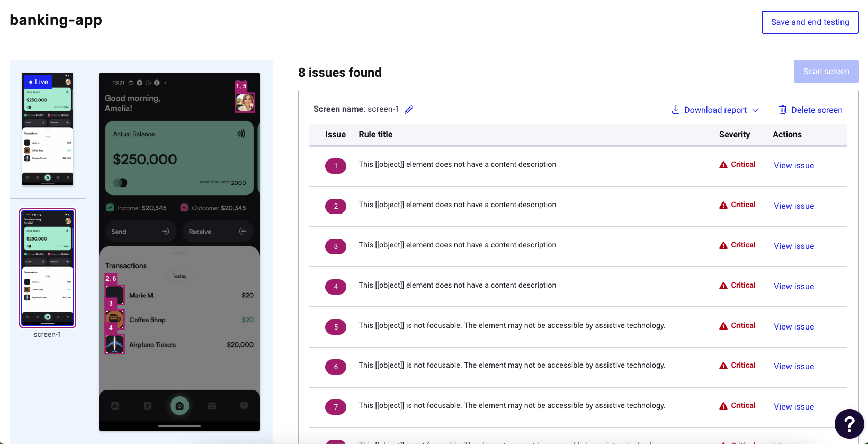This screenshot has width=868, height=444.
Task: Click the pencil icon to rename screen-1
Action: (x=409, y=110)
